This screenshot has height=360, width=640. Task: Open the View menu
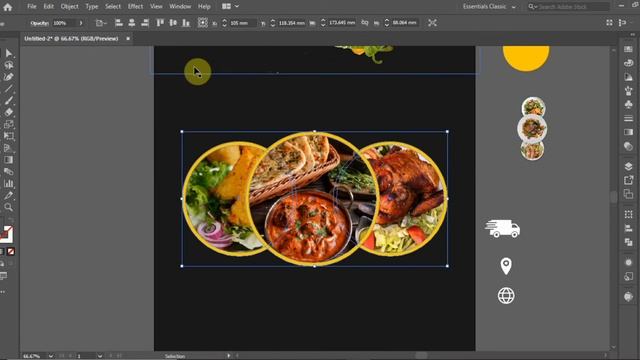pos(156,7)
